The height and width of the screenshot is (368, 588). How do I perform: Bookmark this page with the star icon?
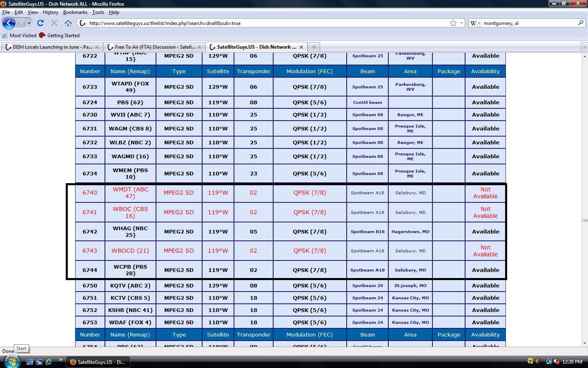tap(453, 23)
